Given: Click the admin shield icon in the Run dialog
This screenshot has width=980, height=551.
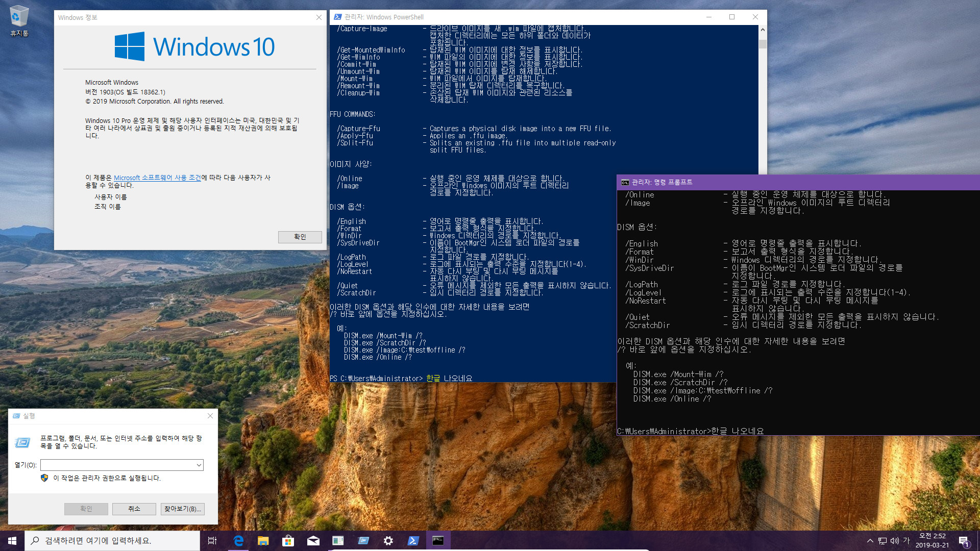Looking at the screenshot, I should 44,478.
